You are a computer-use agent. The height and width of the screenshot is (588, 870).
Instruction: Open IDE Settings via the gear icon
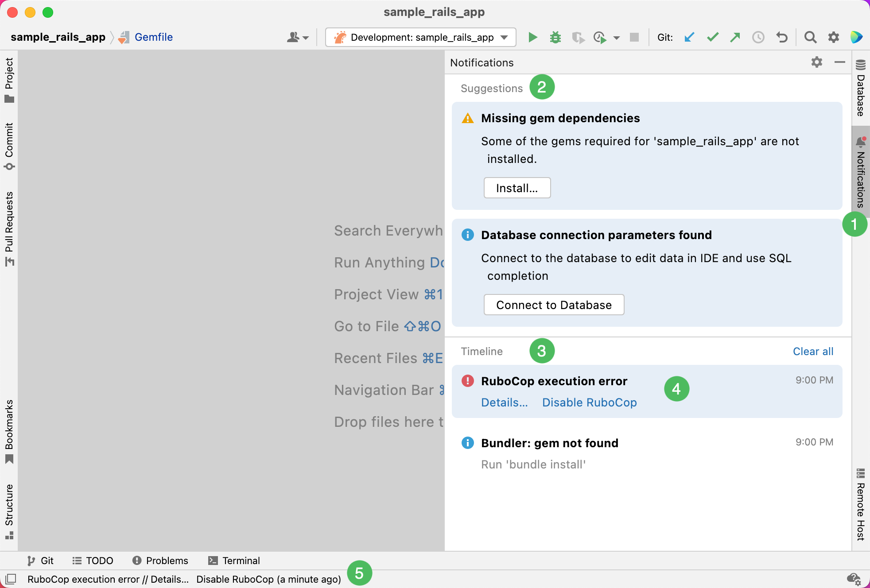[x=834, y=37]
